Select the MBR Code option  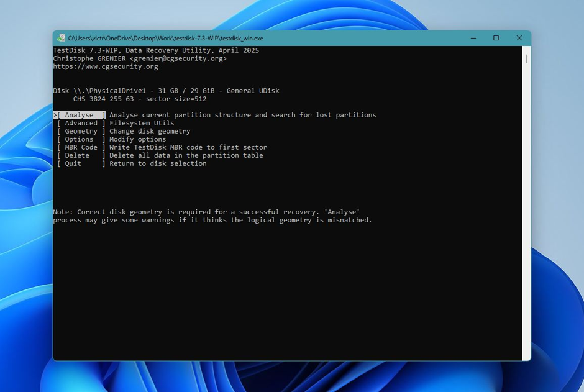click(x=81, y=147)
